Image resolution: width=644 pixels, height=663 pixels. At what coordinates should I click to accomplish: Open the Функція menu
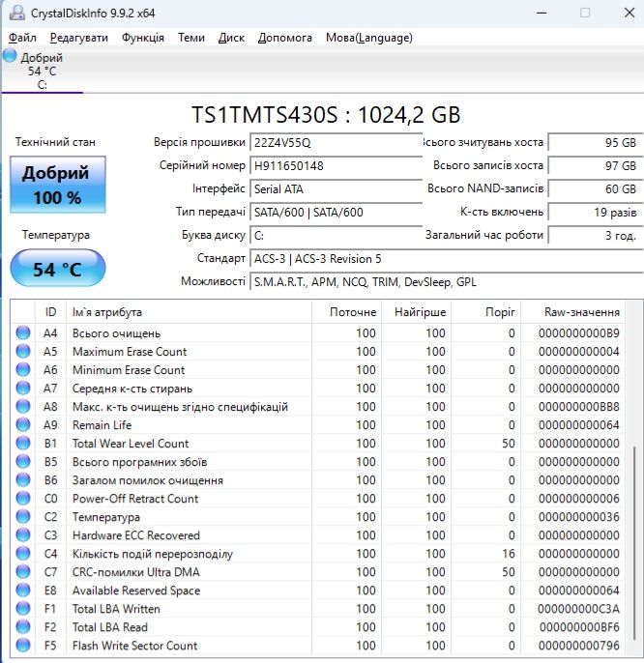pyautogui.click(x=142, y=38)
